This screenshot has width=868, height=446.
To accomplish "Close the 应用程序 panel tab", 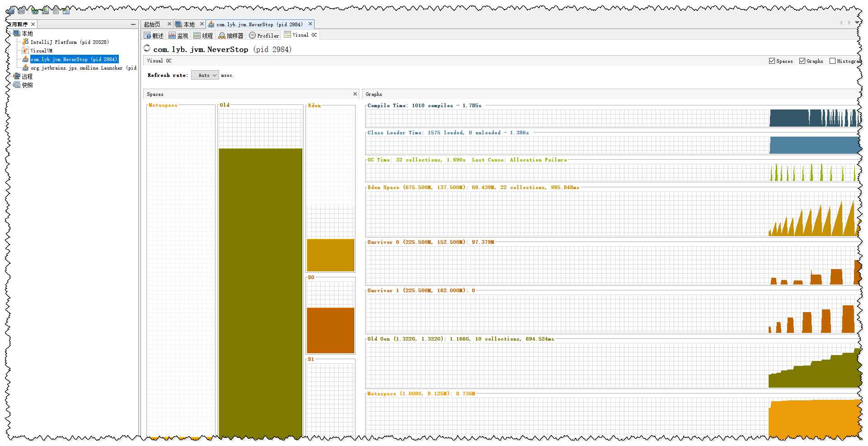I will pyautogui.click(x=33, y=24).
